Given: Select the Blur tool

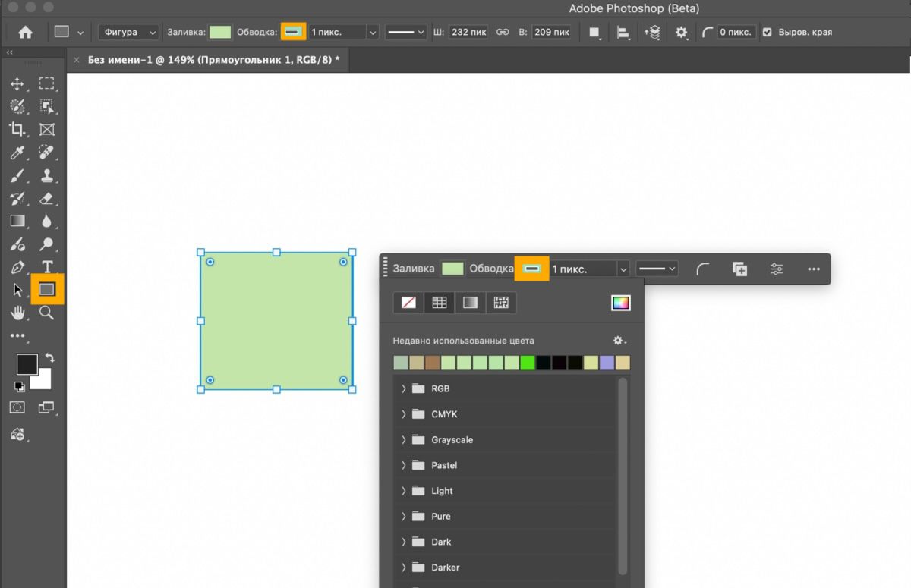Looking at the screenshot, I should [47, 222].
